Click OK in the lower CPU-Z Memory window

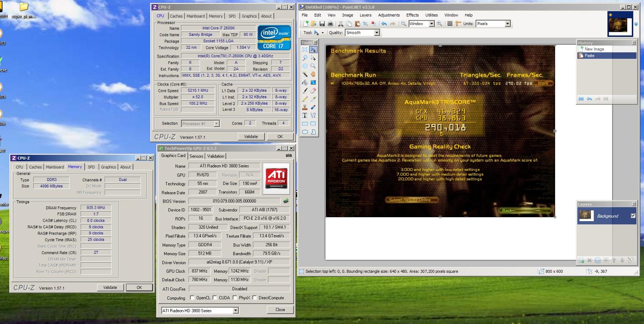click(139, 287)
